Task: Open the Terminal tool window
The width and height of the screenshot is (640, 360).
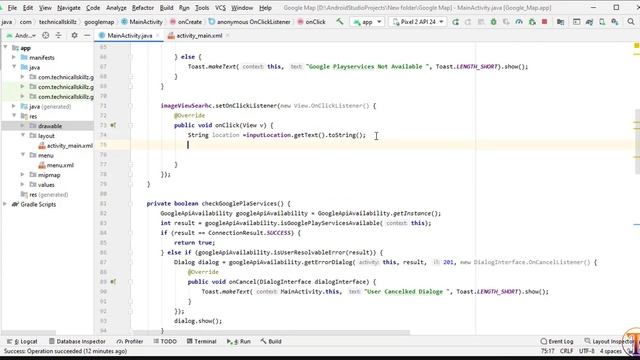Action: pos(202,341)
